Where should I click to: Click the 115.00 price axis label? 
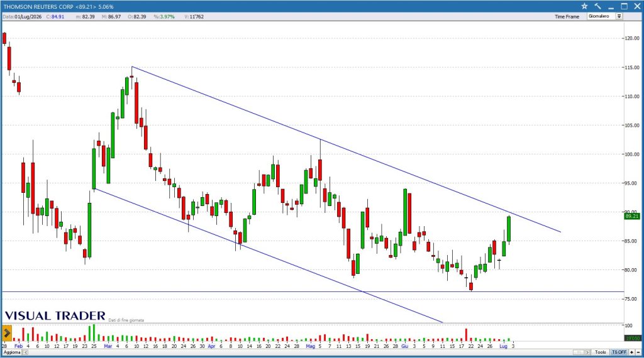click(632, 67)
